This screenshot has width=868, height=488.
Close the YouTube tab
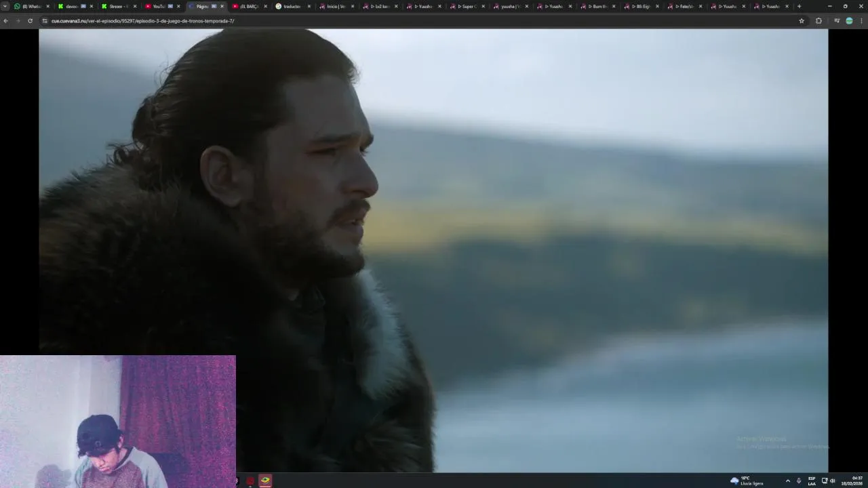178,6
